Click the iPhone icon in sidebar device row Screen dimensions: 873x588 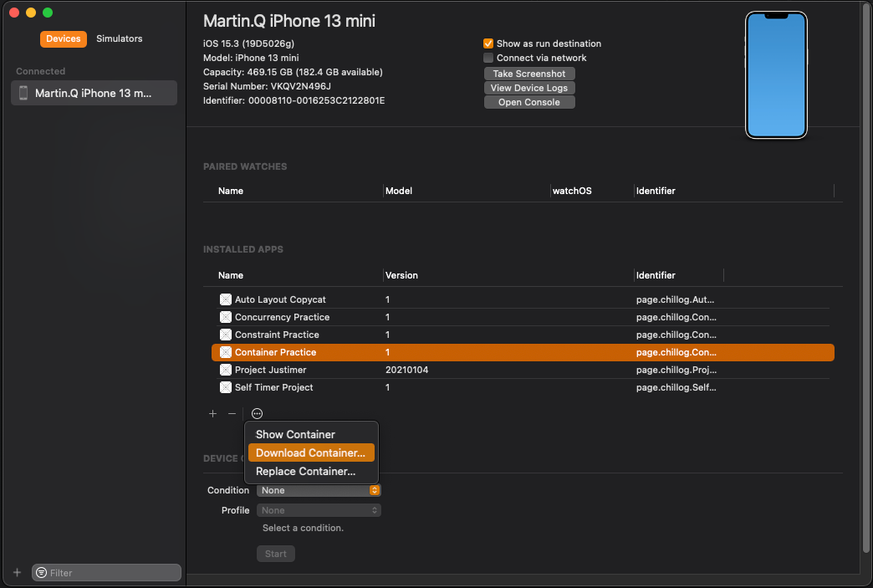(x=23, y=93)
